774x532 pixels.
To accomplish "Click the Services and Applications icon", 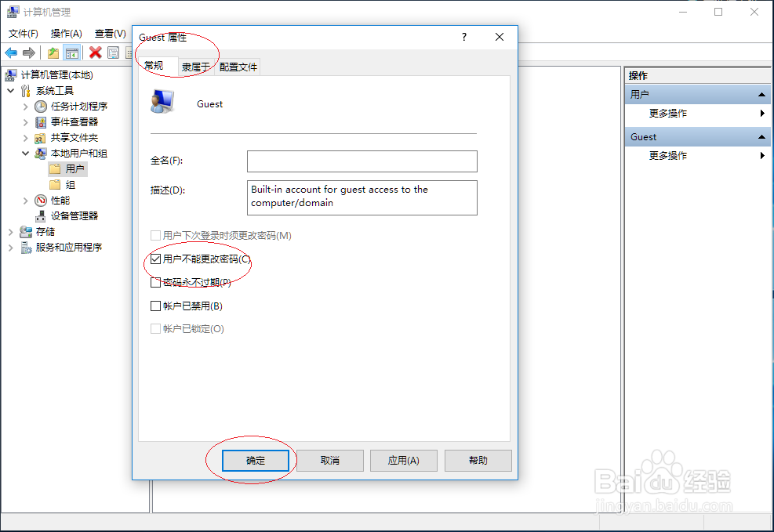I will pyautogui.click(x=26, y=248).
